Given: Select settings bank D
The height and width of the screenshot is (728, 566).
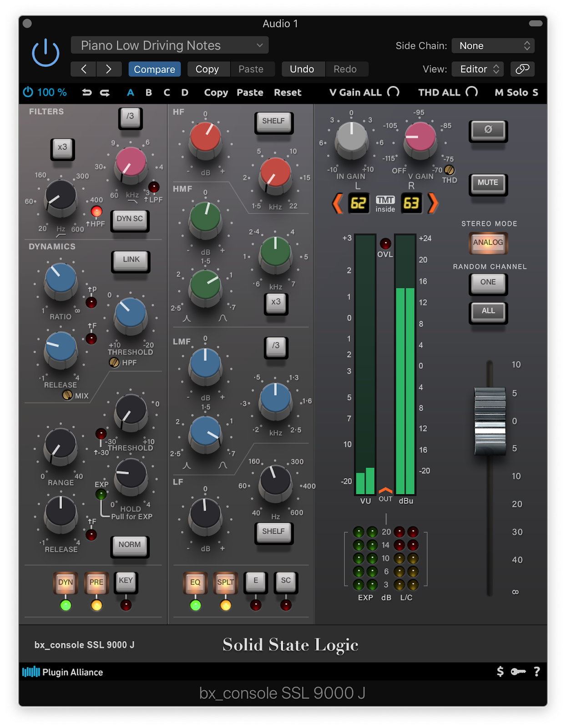Looking at the screenshot, I should tap(185, 92).
